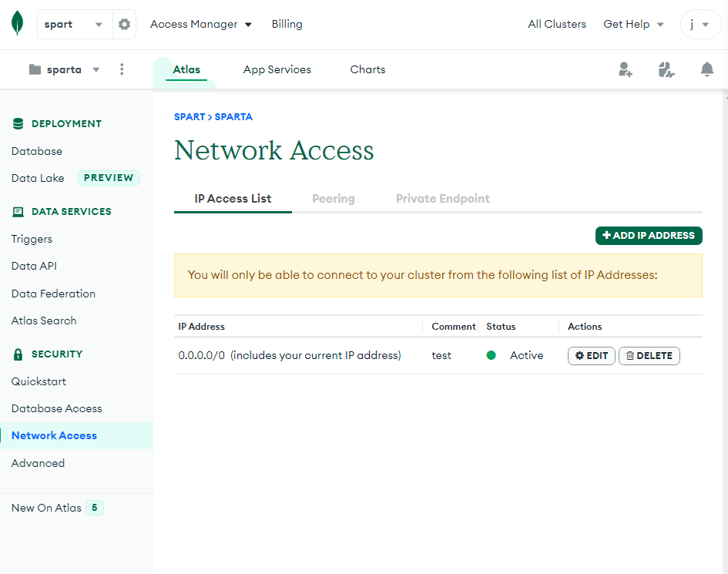Select the IP Access List tab

tap(233, 199)
